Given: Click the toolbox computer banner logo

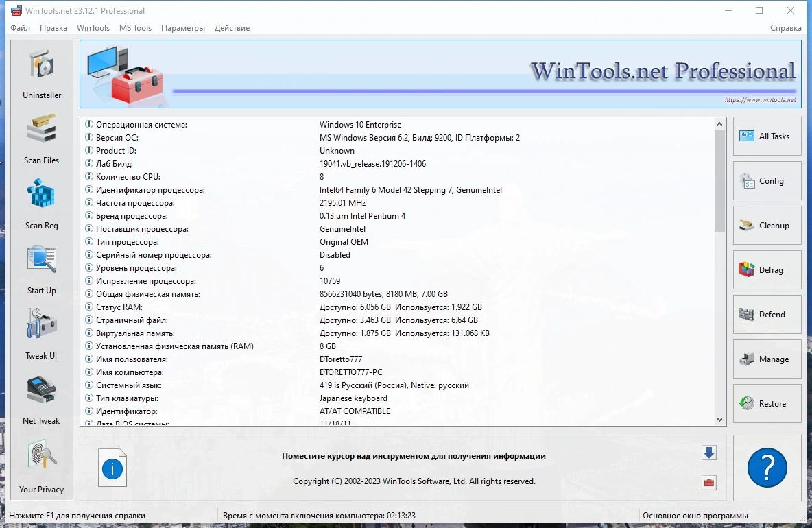Looking at the screenshot, I should [126, 75].
